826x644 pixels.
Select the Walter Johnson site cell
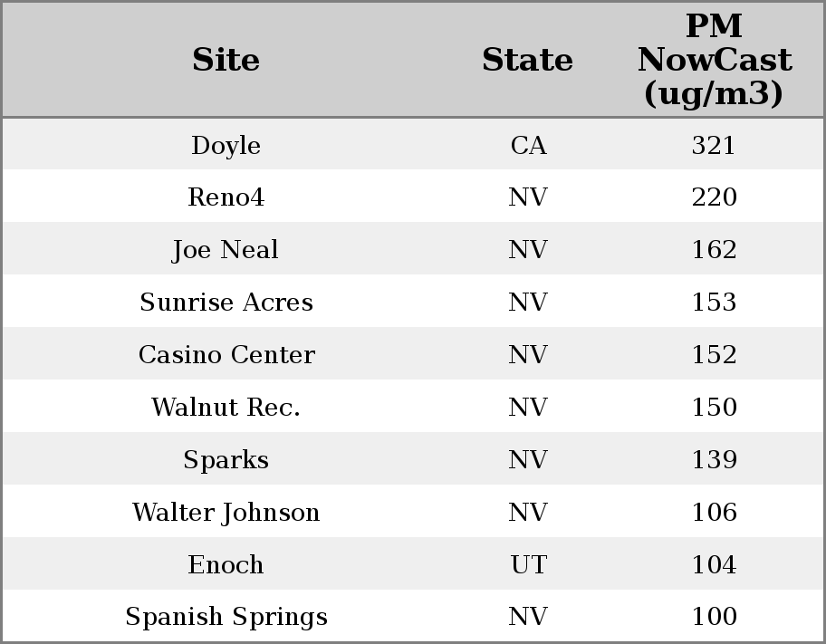click(x=226, y=513)
